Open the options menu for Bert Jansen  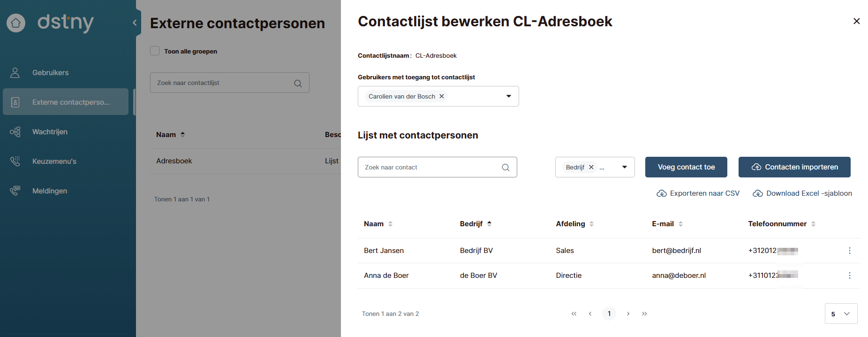coord(849,251)
